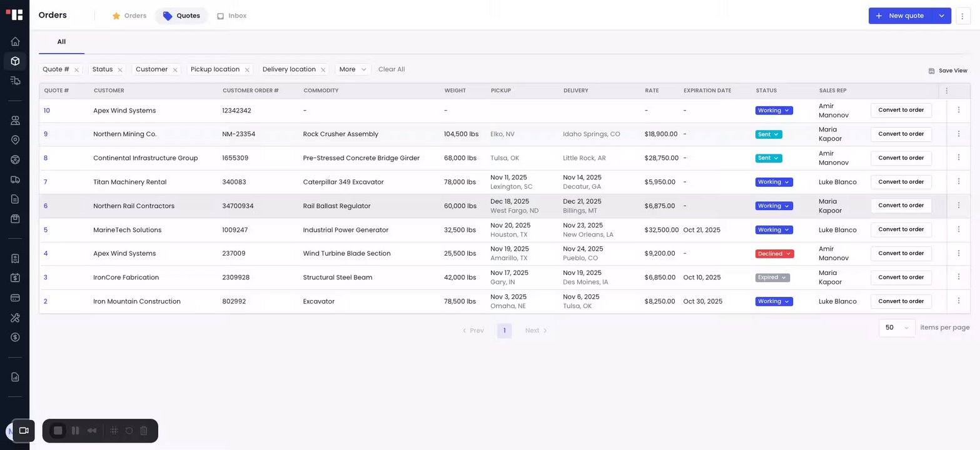980x450 pixels.
Task: Open the package crate icon in sidebar
Action: 15,219
